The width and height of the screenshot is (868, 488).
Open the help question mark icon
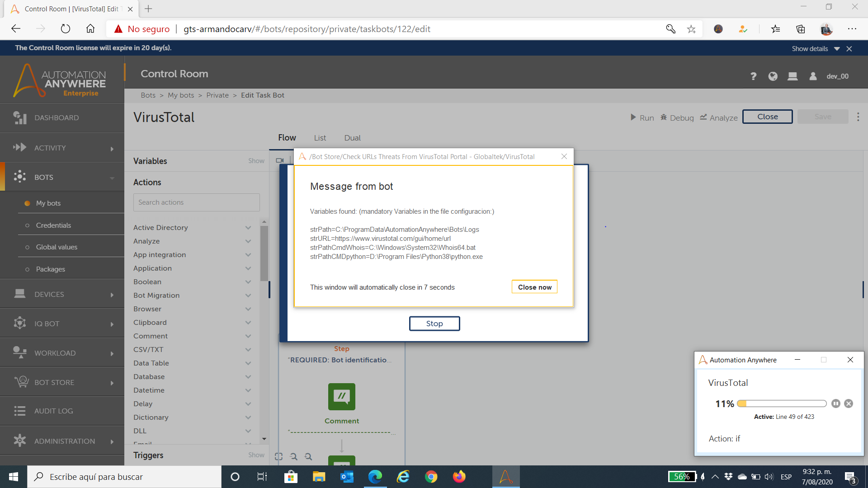pos(753,76)
